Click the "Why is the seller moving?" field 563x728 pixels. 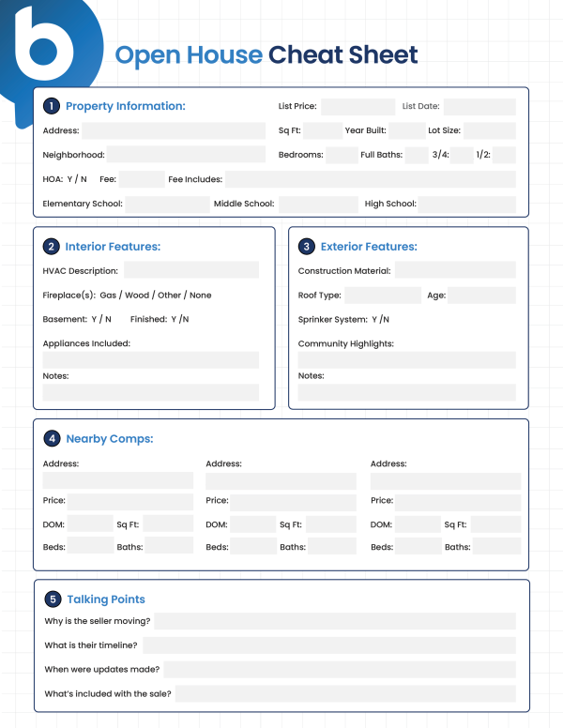[x=334, y=621]
